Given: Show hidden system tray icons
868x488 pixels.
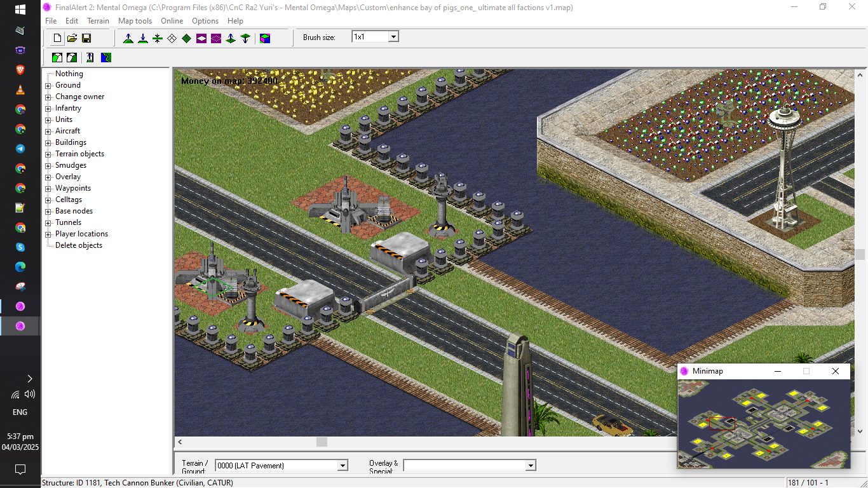Looking at the screenshot, I should 29,379.
